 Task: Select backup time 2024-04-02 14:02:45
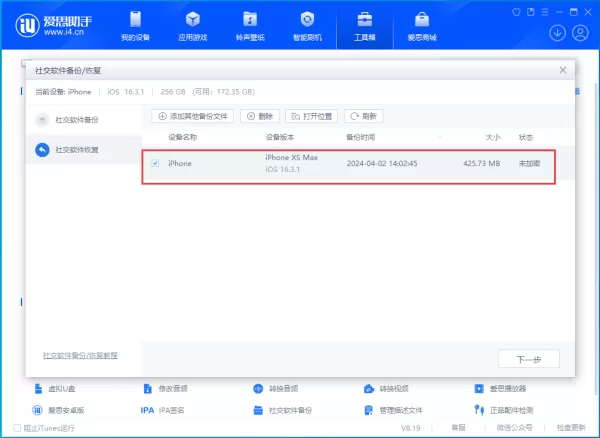click(382, 164)
